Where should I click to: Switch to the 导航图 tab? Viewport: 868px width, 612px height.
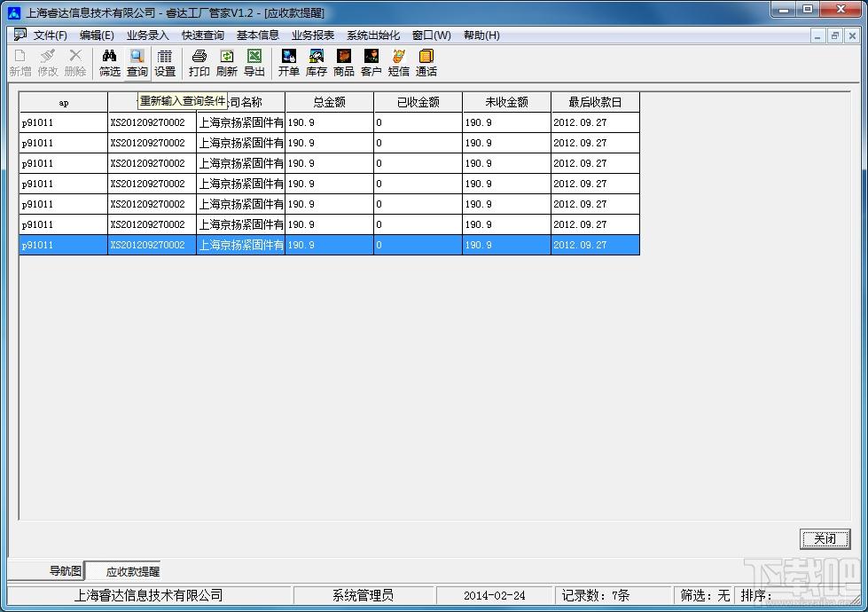click(47, 570)
